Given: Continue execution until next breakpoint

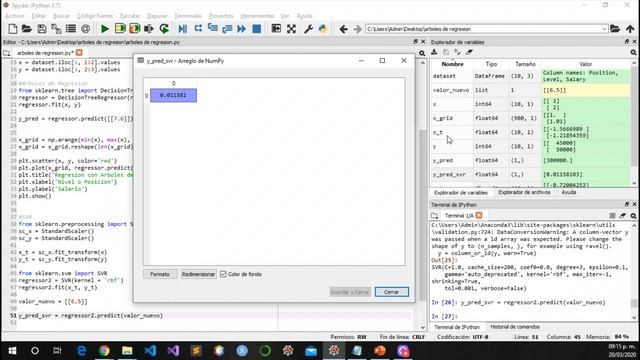Looking at the screenshot, I should coord(242,29).
